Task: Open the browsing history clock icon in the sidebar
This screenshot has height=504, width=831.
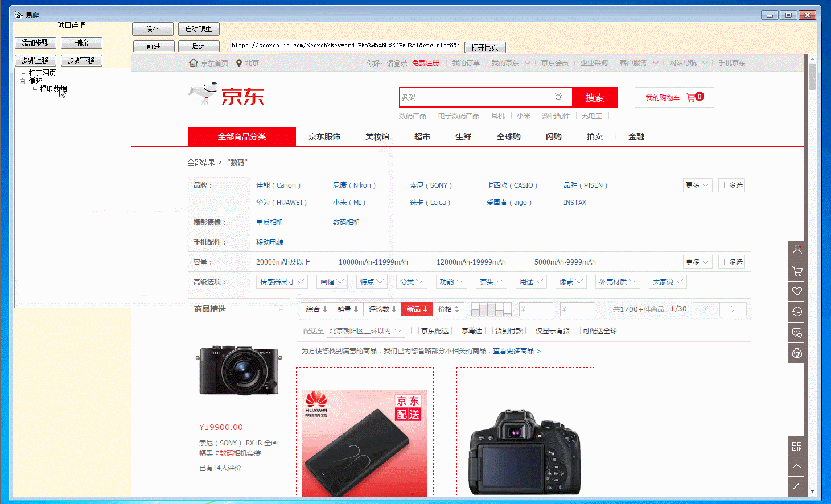Action: pos(797,312)
